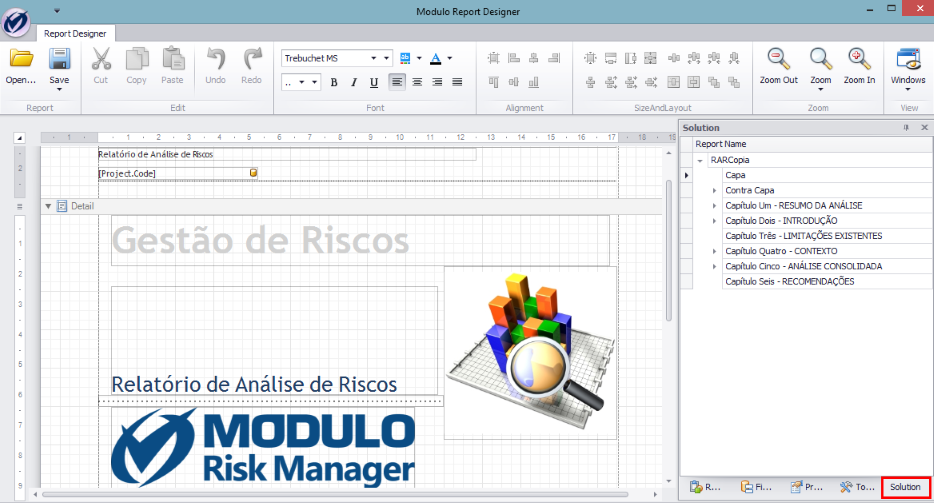Send the selected control to back
Screen dimensions: 934x503
(x=734, y=82)
